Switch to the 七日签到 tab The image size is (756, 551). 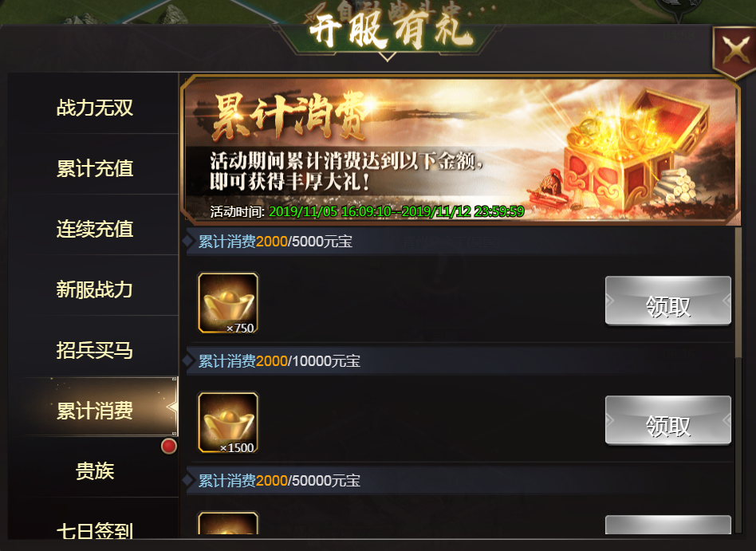click(x=94, y=528)
